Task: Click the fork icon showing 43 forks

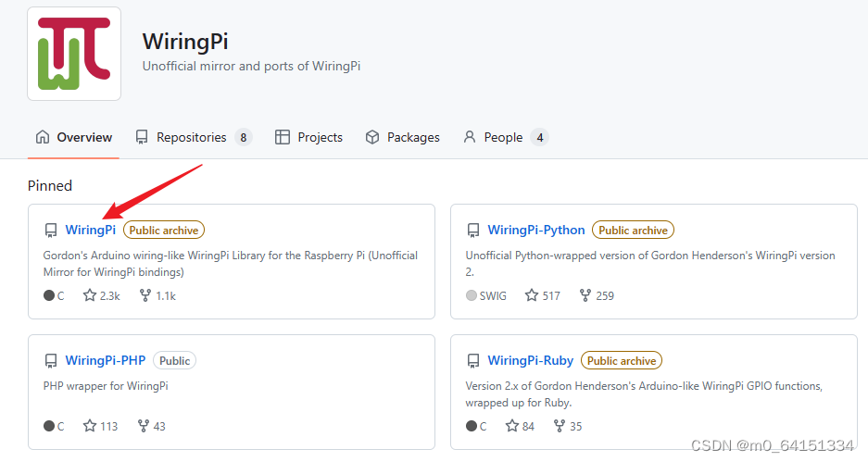Action: click(144, 426)
